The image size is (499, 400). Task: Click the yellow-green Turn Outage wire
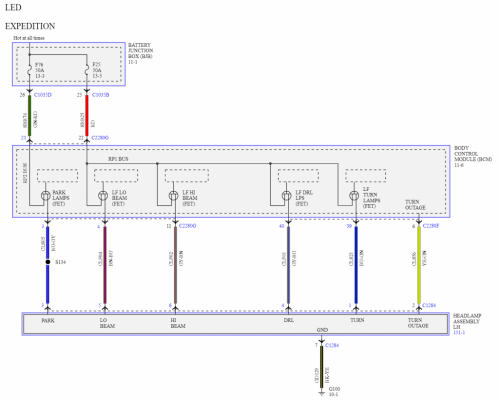tap(419, 265)
